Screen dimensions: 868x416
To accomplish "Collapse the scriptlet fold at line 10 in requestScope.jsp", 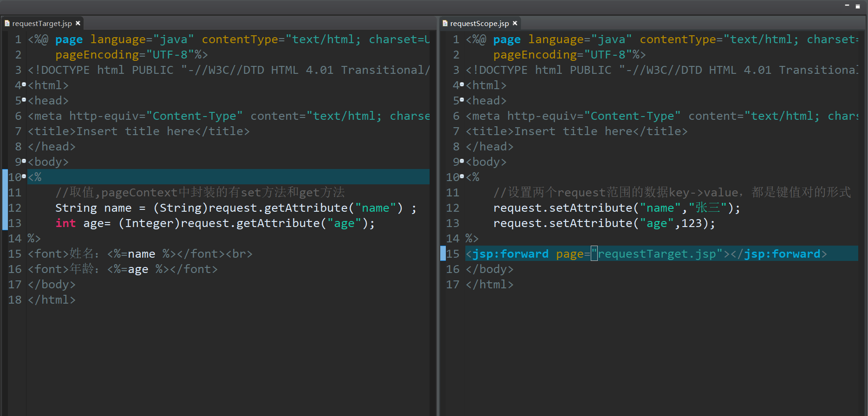I will 462,176.
